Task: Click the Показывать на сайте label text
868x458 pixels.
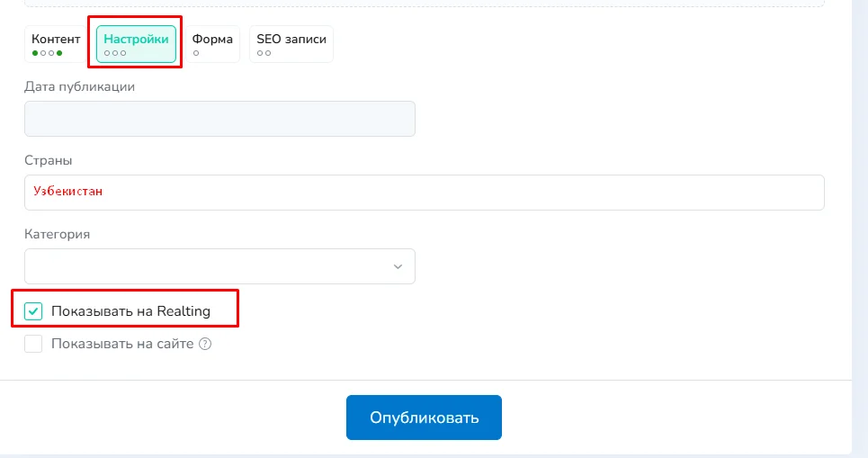Action: [x=122, y=344]
